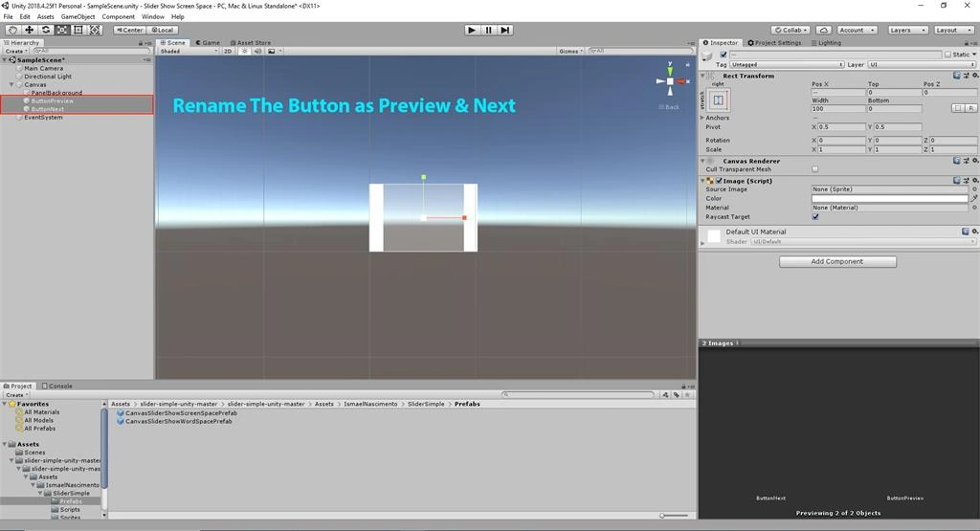Select the Scale tool

62,30
